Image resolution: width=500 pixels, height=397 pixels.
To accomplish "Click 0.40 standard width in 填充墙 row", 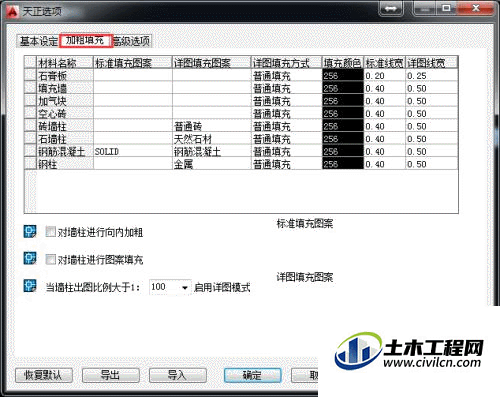I will (384, 88).
